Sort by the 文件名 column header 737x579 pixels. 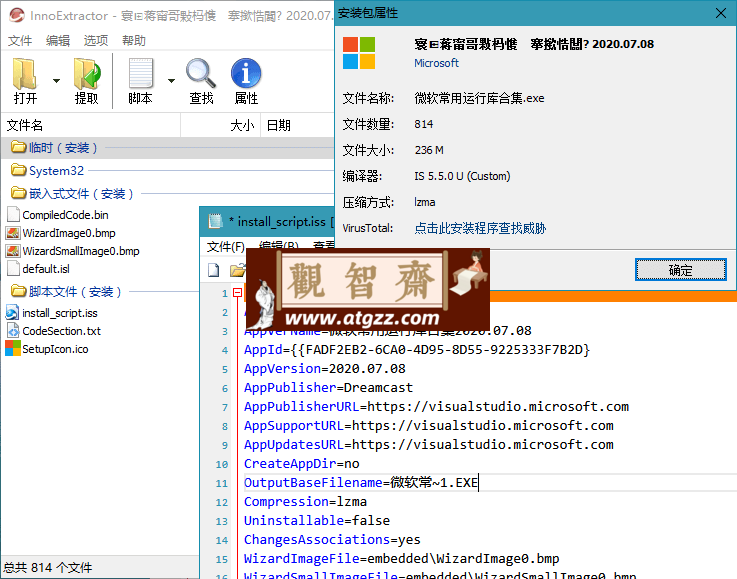point(91,125)
